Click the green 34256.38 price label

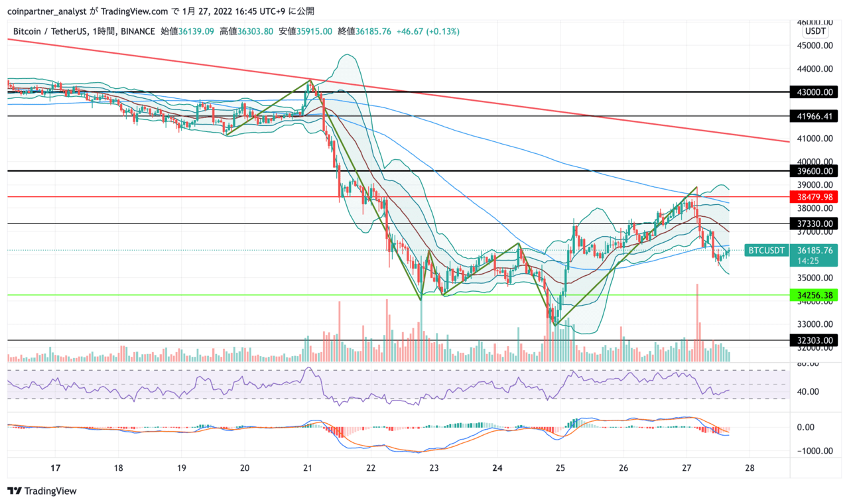(x=814, y=295)
